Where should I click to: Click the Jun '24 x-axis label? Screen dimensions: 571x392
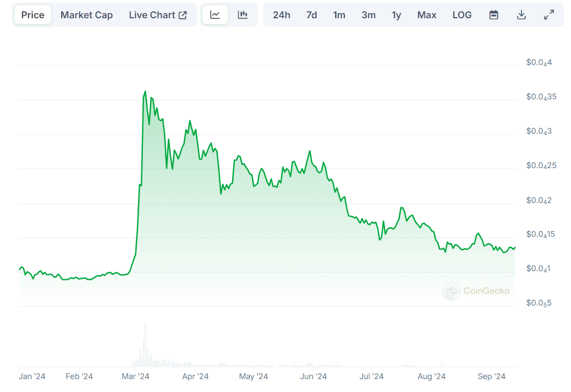tap(313, 376)
